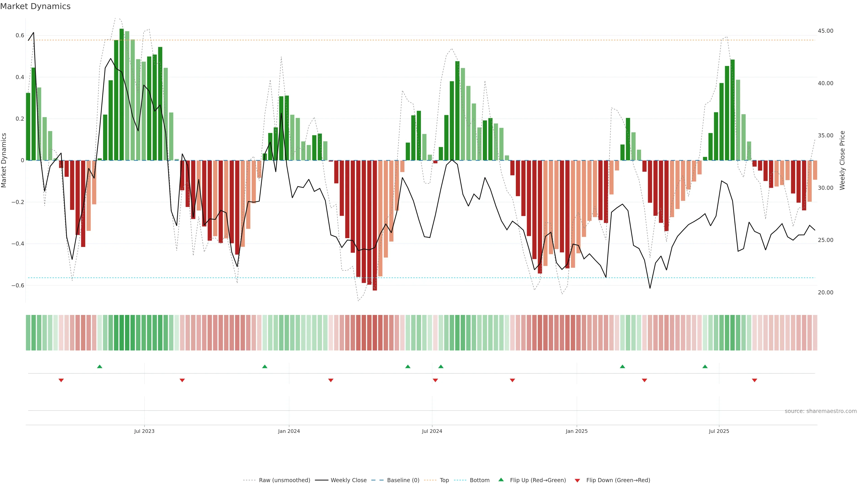868x488 pixels.
Task: Click the first red flip-down marker on the left
Action: [x=61, y=380]
